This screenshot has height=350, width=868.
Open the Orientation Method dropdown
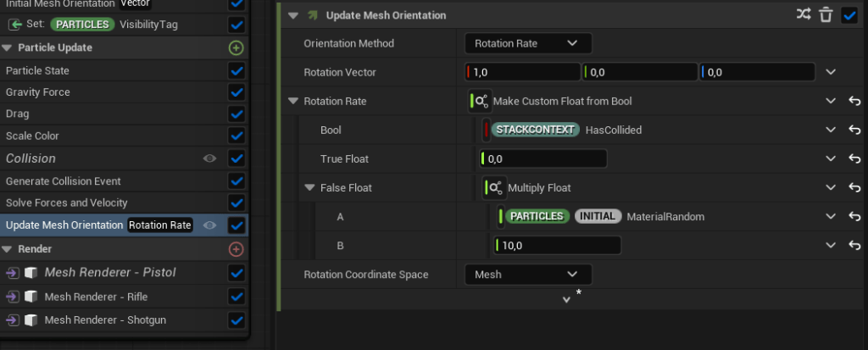tap(527, 43)
